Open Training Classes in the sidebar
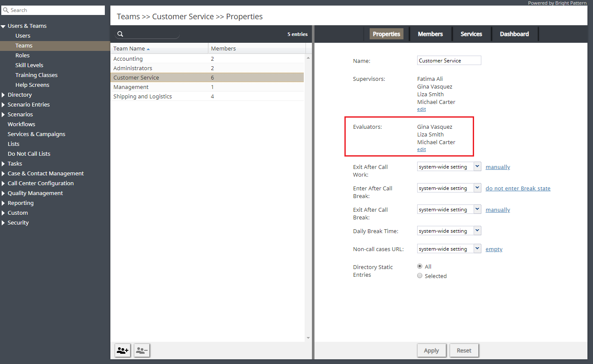Viewport: 593px width, 364px height. 36,75
